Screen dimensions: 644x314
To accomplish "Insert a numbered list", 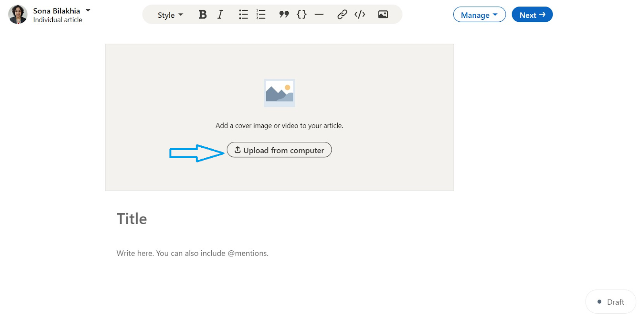I will click(261, 15).
